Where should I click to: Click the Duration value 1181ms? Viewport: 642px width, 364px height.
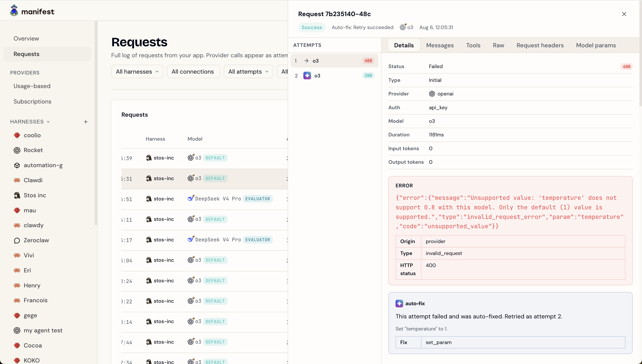coord(436,135)
